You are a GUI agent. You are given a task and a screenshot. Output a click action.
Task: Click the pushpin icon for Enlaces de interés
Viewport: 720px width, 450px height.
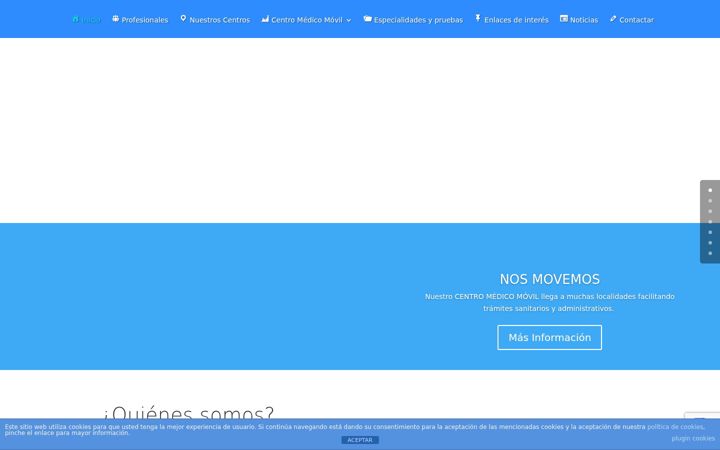tap(478, 18)
